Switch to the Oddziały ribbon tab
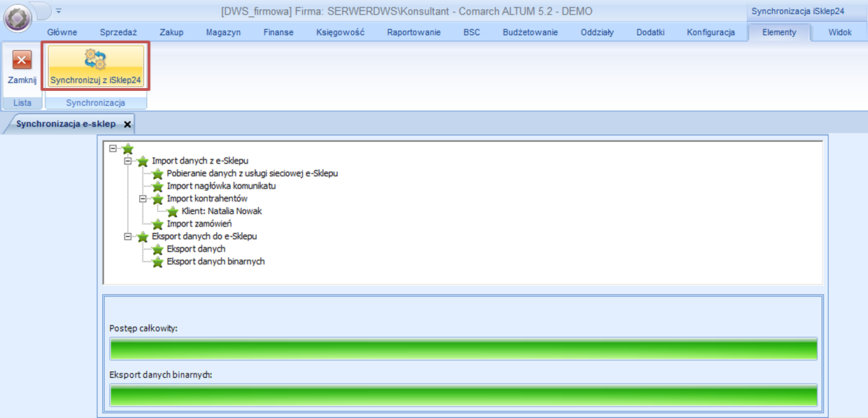The height and width of the screenshot is (418, 868). pyautogui.click(x=597, y=32)
